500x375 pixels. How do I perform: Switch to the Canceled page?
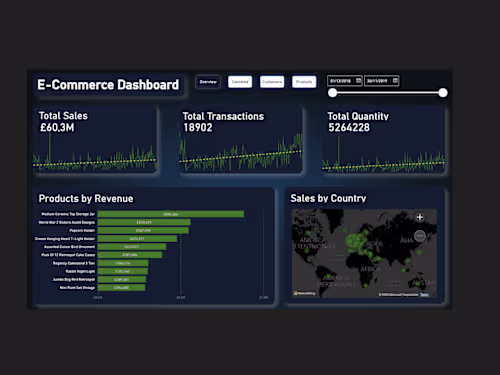[240, 82]
